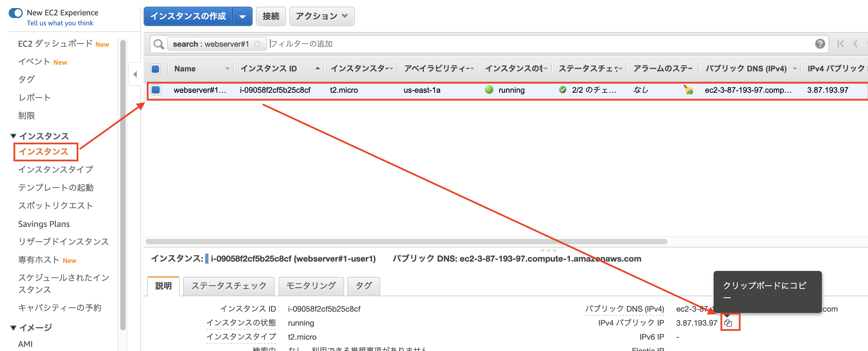The width and height of the screenshot is (868, 351).
Task: Go to previous page arrow icon
Action: 855,44
